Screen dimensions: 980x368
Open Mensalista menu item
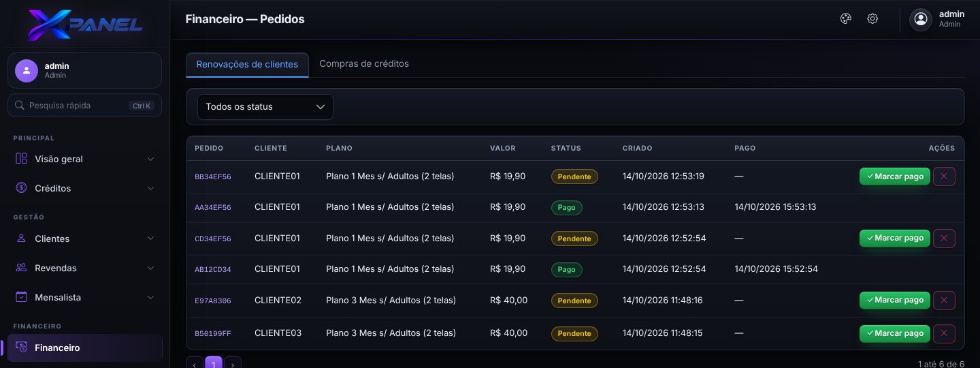[85, 297]
